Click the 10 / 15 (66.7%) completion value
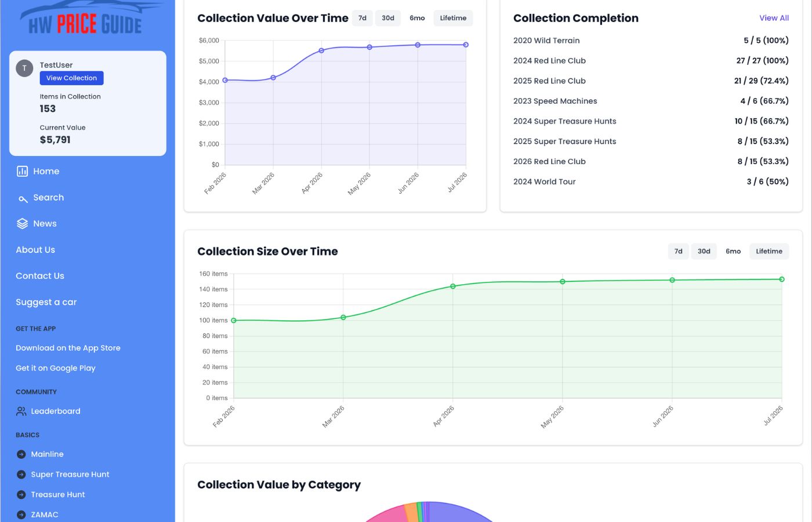This screenshot has width=812, height=522. pyautogui.click(x=762, y=121)
